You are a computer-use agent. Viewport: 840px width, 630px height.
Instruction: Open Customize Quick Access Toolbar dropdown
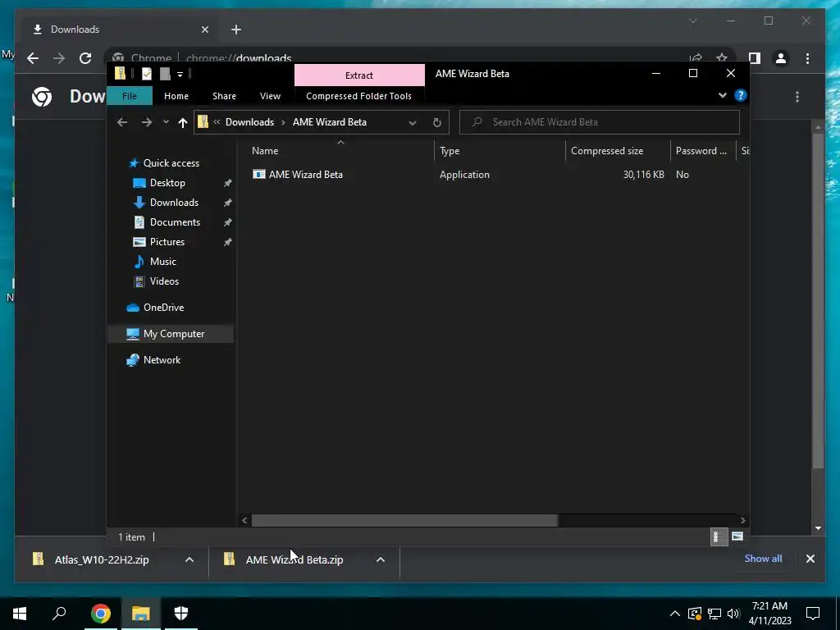pyautogui.click(x=180, y=75)
